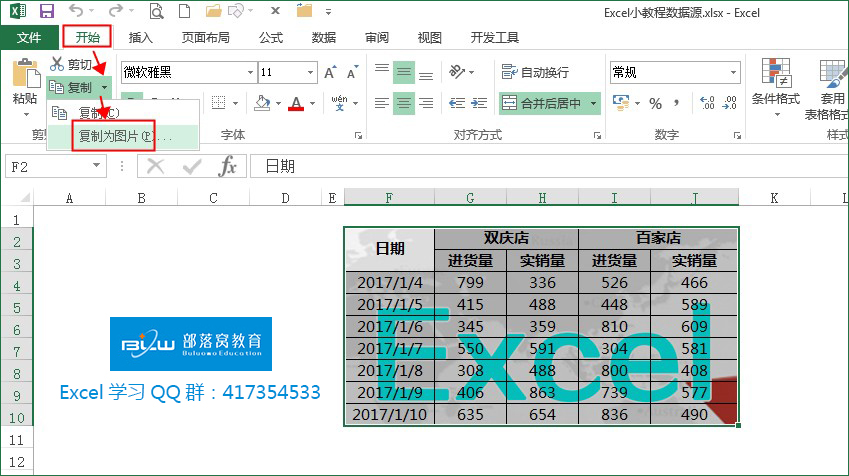Click the Increase Font Size icon
This screenshot has width=849, height=476.
[330, 73]
